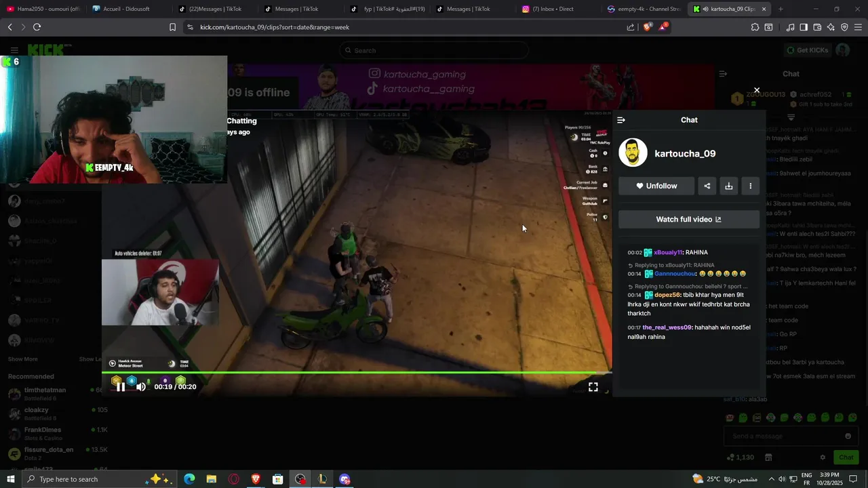The height and width of the screenshot is (488, 868).
Task: Share the clip via share icon
Action: pyautogui.click(x=707, y=186)
